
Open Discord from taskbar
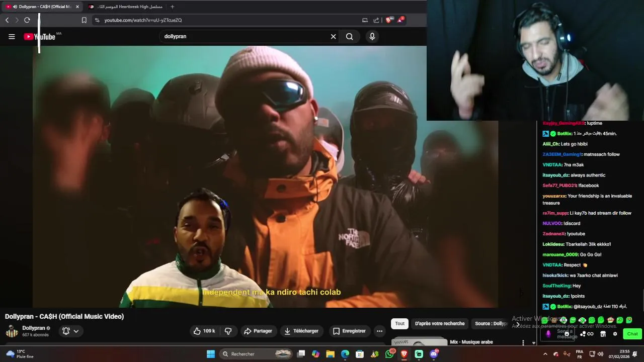tap(434, 354)
